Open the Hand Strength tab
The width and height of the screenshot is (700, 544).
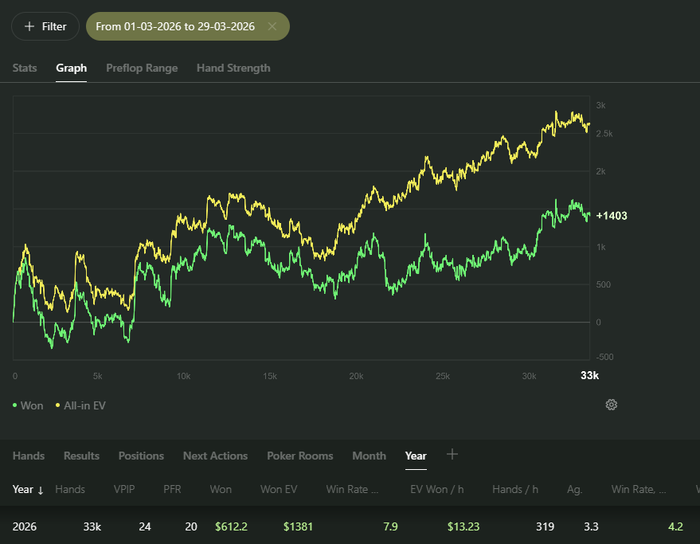(233, 68)
